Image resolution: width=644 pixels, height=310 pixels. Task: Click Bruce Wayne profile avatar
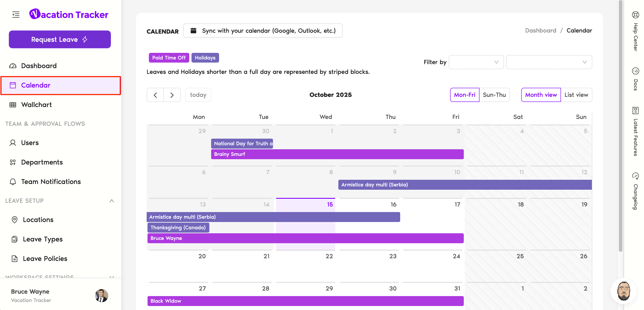[x=102, y=295]
